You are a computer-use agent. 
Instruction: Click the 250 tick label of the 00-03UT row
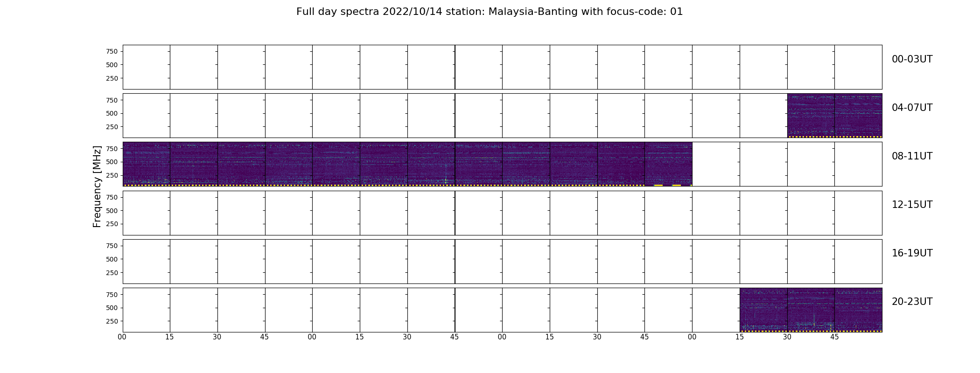tap(112, 78)
